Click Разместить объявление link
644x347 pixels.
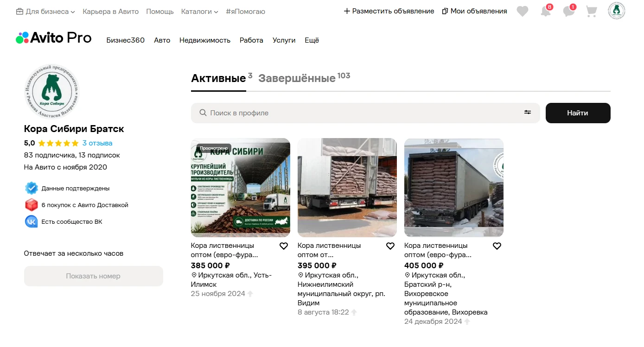coord(389,11)
